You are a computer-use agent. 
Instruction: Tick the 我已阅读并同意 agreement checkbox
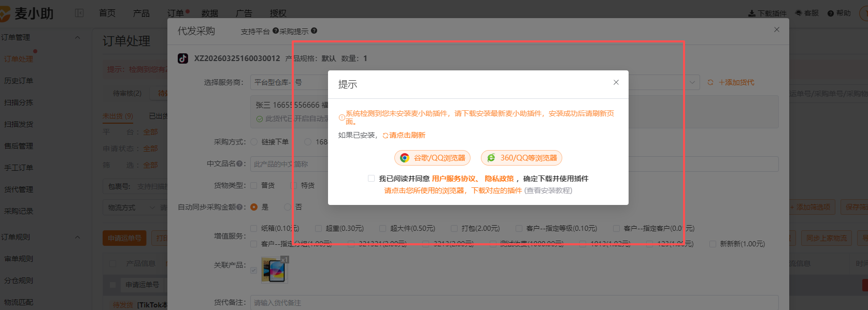click(x=371, y=178)
